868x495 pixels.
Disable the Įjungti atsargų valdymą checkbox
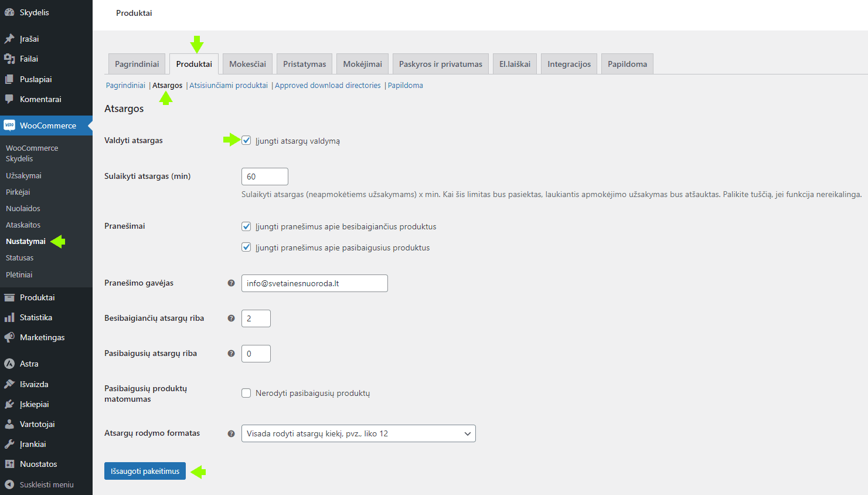pos(247,141)
